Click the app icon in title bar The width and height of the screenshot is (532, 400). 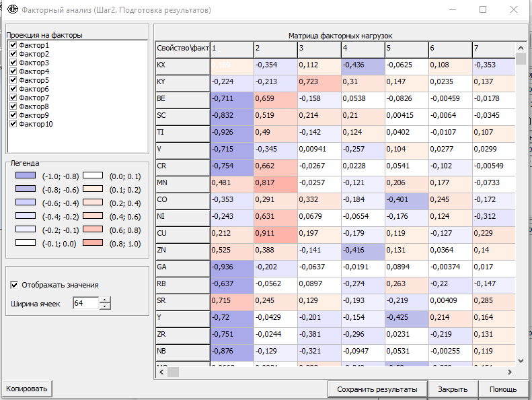coord(13,9)
